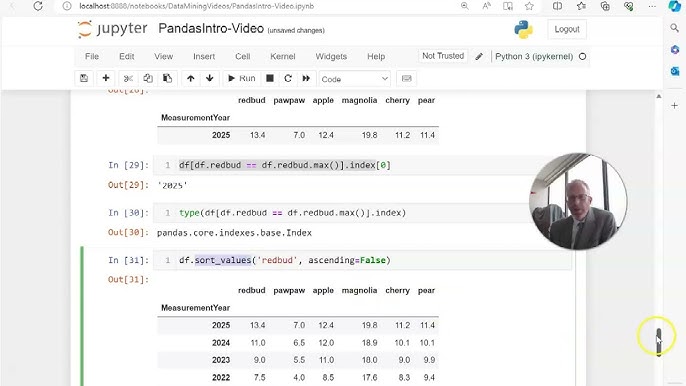The image size is (686, 386).
Task: Run the selected cell
Action: click(242, 78)
